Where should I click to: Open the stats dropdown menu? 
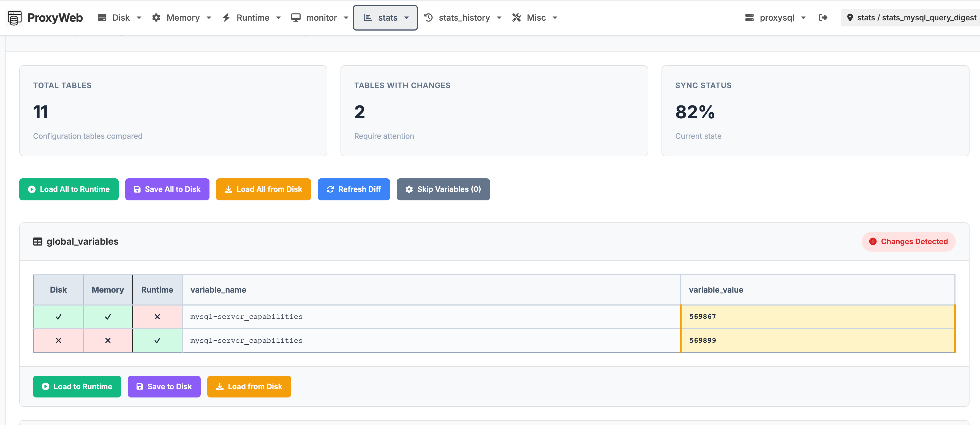(385, 18)
